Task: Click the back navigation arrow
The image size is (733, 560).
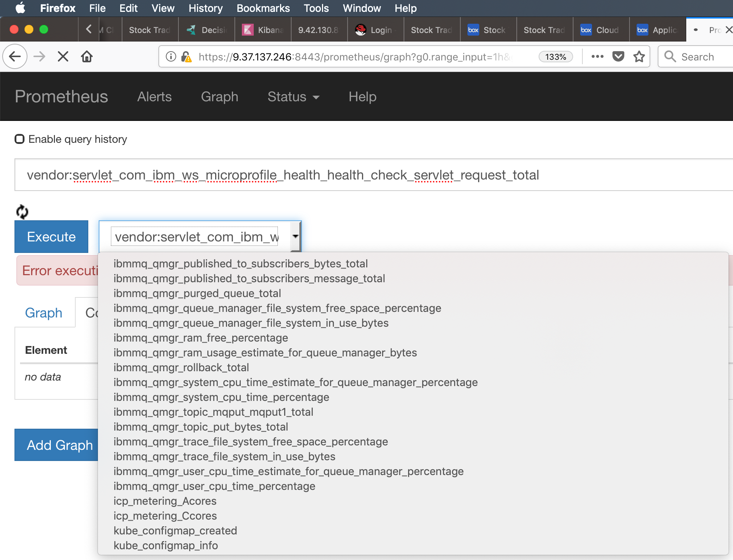Action: pos(14,56)
